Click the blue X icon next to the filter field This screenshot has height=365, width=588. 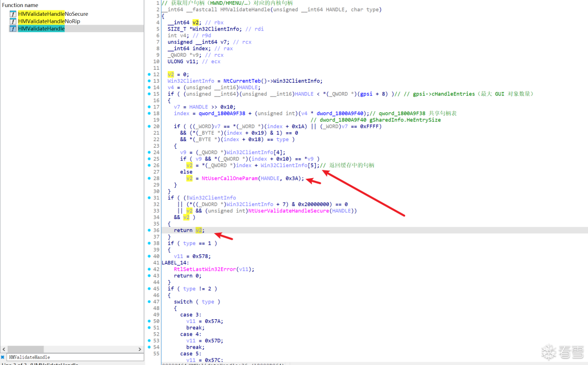click(3, 357)
